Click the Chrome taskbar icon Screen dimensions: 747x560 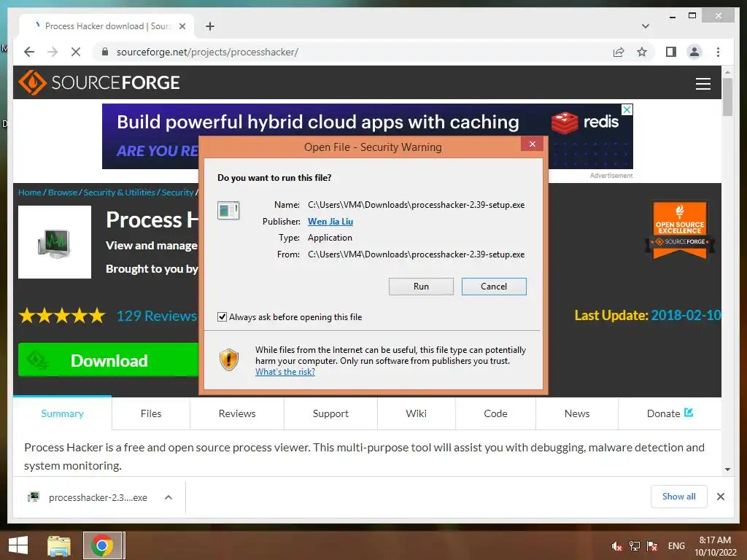click(102, 545)
